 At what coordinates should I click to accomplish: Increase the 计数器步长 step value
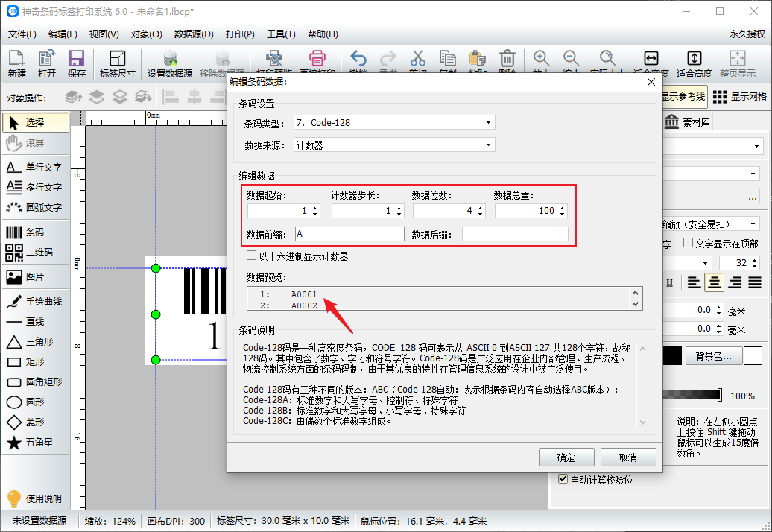pyautogui.click(x=399, y=208)
